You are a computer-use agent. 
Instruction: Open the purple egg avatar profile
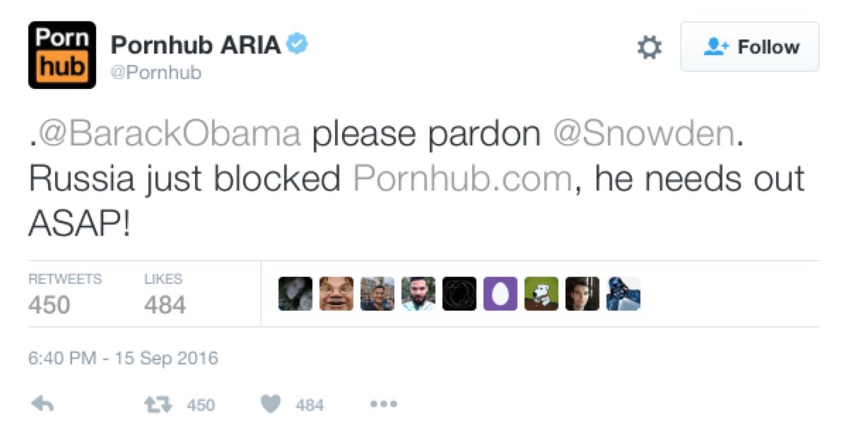click(x=500, y=293)
